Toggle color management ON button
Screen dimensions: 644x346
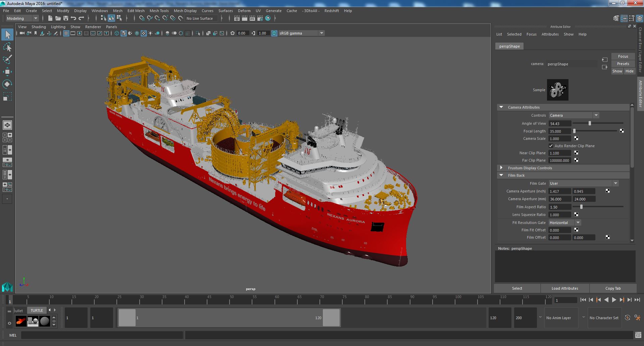pos(274,33)
